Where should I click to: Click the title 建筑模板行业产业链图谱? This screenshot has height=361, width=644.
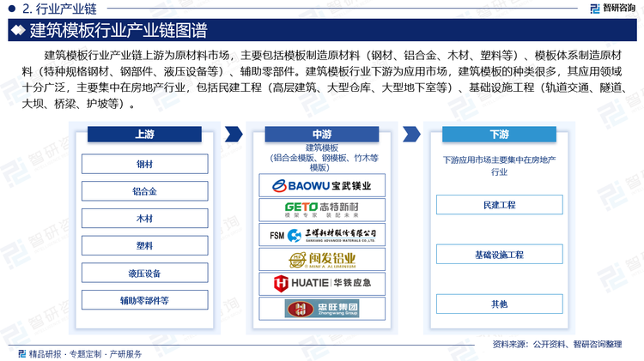118,30
